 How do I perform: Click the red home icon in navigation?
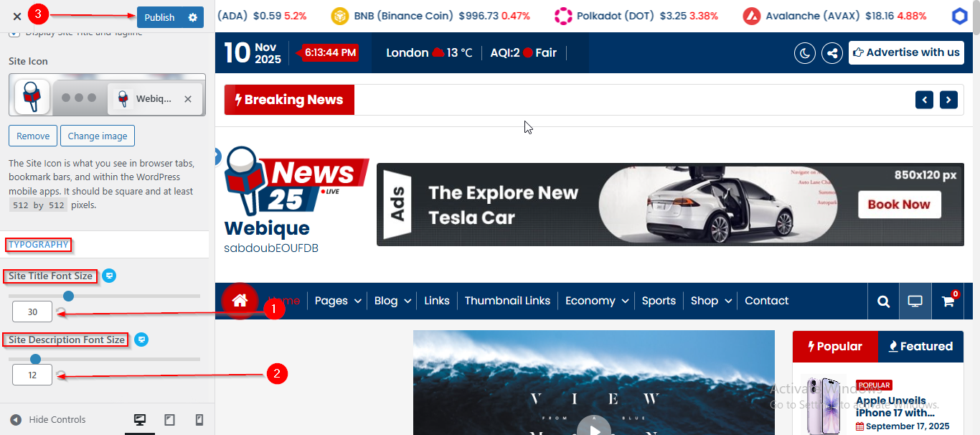tap(240, 301)
